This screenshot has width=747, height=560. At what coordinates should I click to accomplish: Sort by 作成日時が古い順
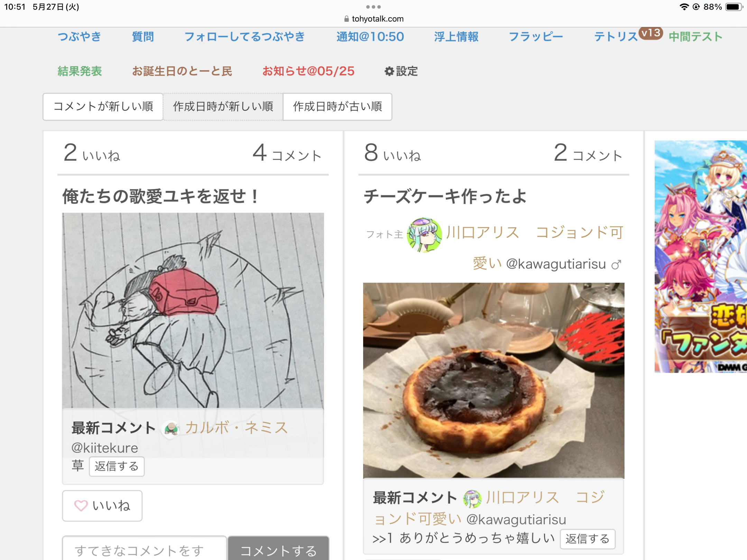pyautogui.click(x=338, y=107)
